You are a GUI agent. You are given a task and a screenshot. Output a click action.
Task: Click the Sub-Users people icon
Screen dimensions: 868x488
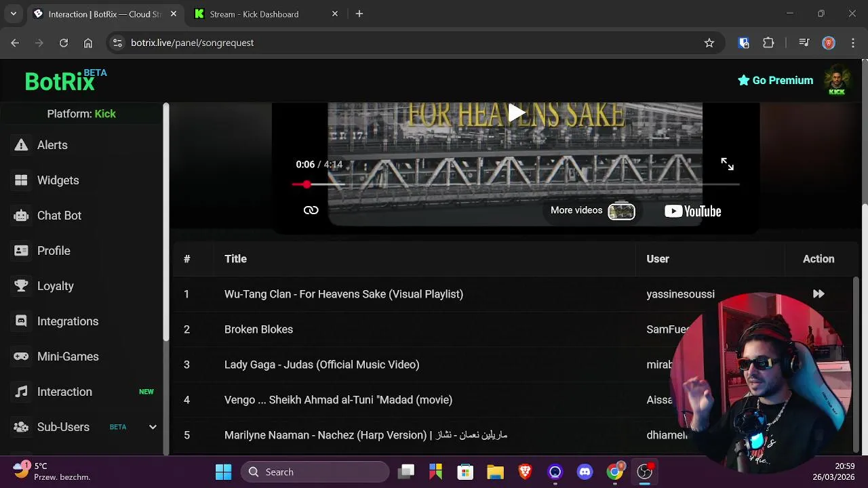point(21,427)
